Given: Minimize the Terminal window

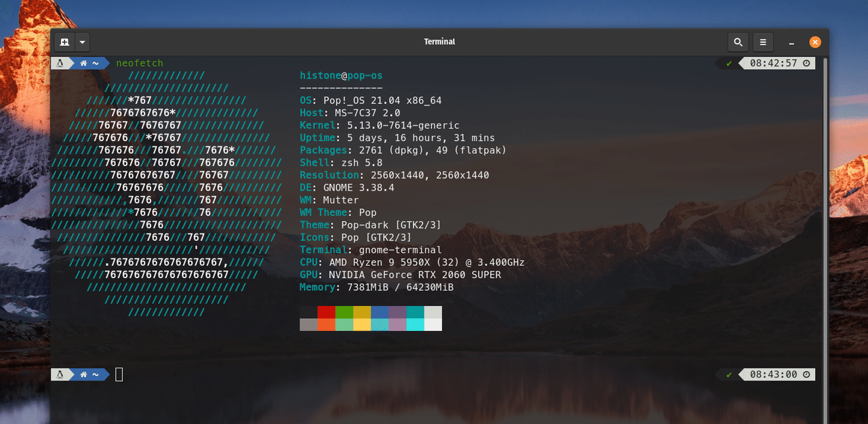Looking at the screenshot, I should pos(792,42).
